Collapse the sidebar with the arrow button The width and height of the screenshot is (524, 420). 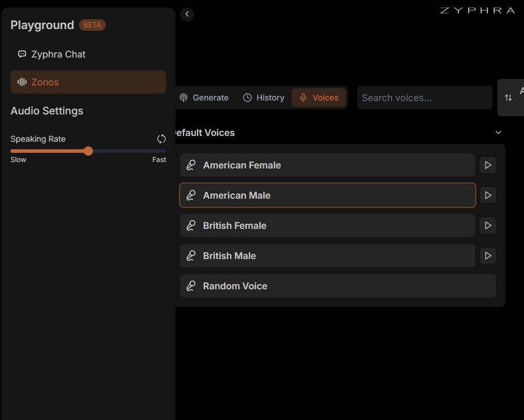click(x=187, y=14)
